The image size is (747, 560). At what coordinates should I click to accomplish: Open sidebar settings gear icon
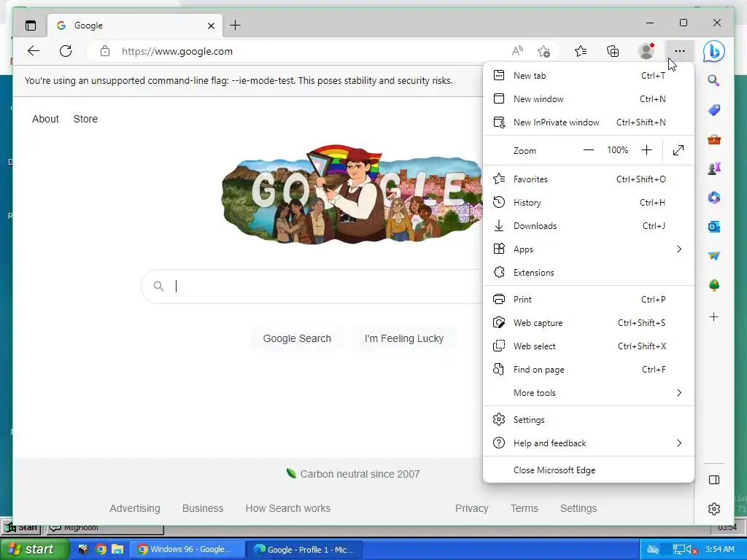pos(713,508)
